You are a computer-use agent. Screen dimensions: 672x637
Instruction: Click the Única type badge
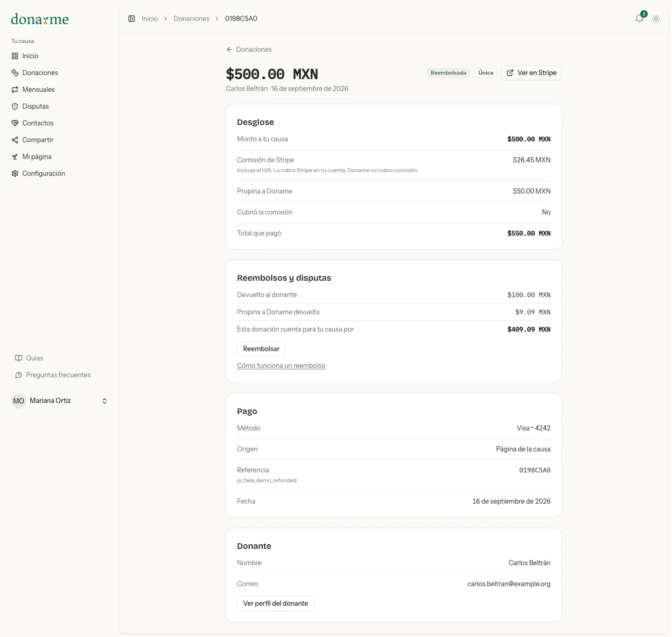pos(486,73)
